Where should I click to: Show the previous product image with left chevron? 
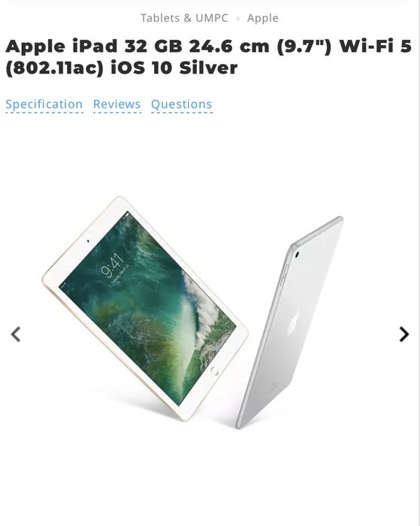(x=16, y=334)
